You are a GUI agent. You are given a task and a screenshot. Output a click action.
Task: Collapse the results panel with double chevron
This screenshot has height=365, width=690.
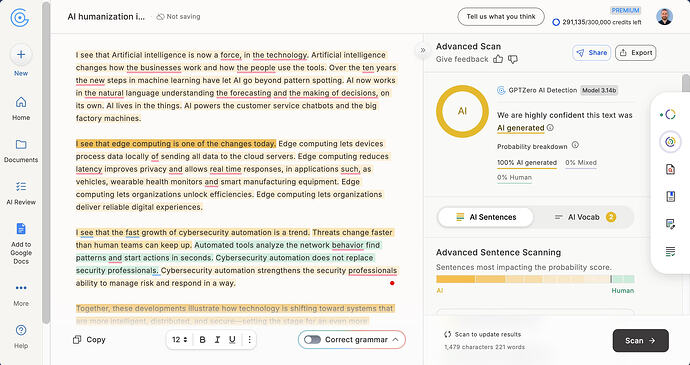pyautogui.click(x=422, y=50)
